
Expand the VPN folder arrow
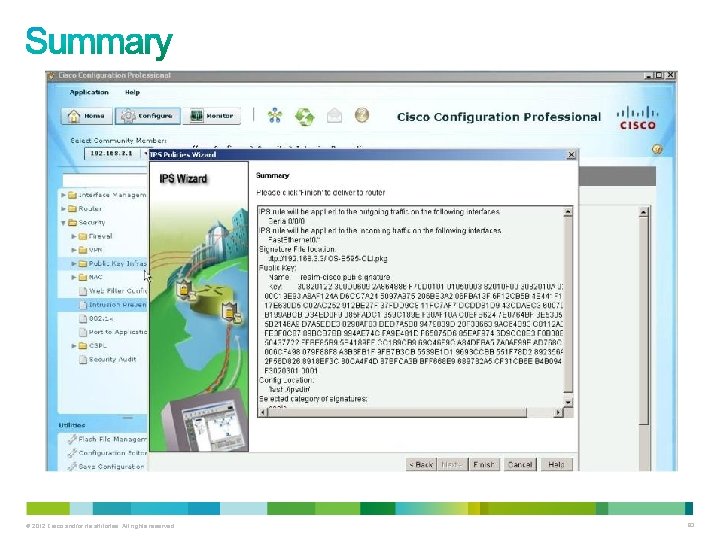73,250
